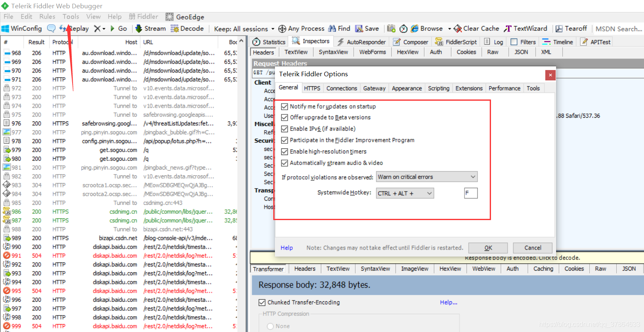Open the Keep: All sessions dropdown

tap(244, 29)
